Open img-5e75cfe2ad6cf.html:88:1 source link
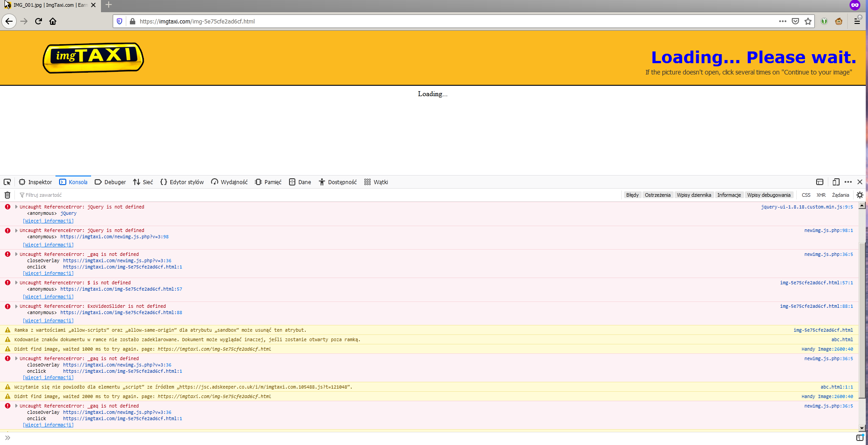This screenshot has width=868, height=445. [817, 306]
